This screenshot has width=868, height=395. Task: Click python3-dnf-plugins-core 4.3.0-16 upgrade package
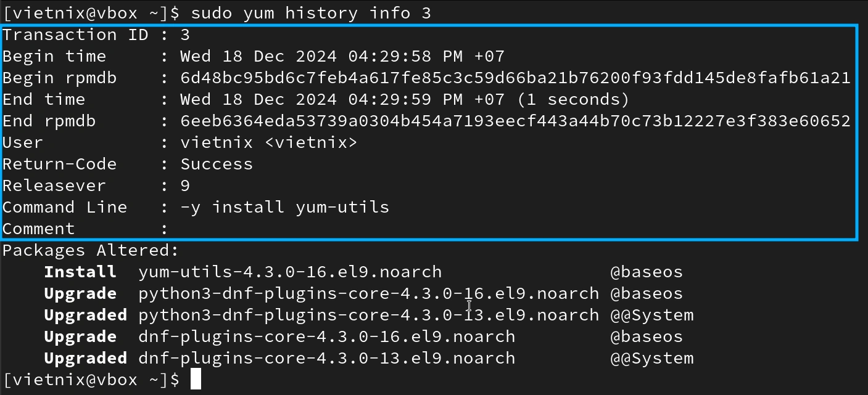pos(369,293)
